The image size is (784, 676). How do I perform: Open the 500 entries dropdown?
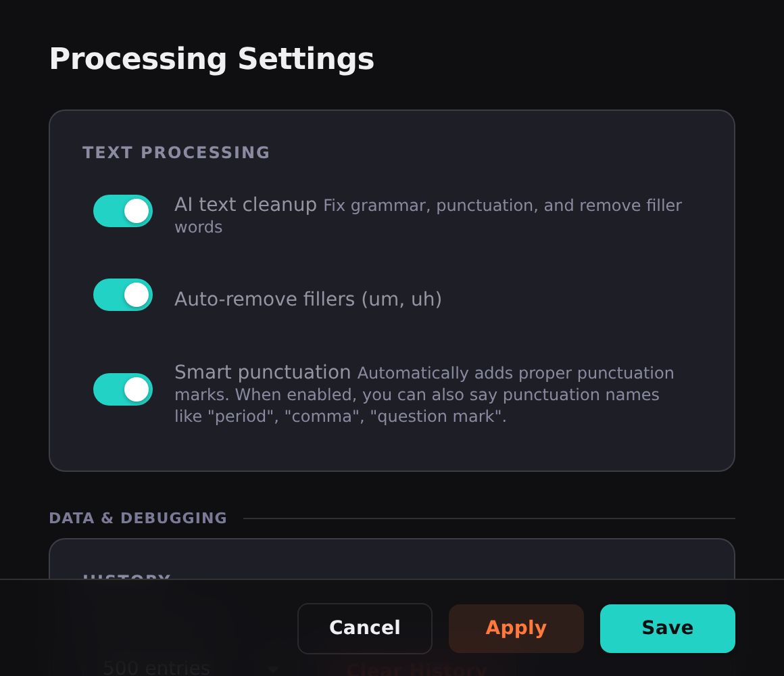coord(189,668)
